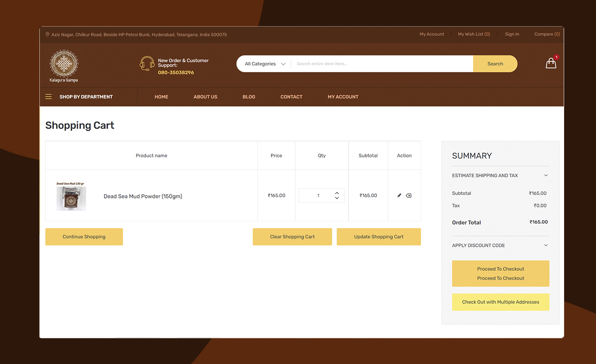Click Update Shopping Cart button
The image size is (596, 364).
379,237
